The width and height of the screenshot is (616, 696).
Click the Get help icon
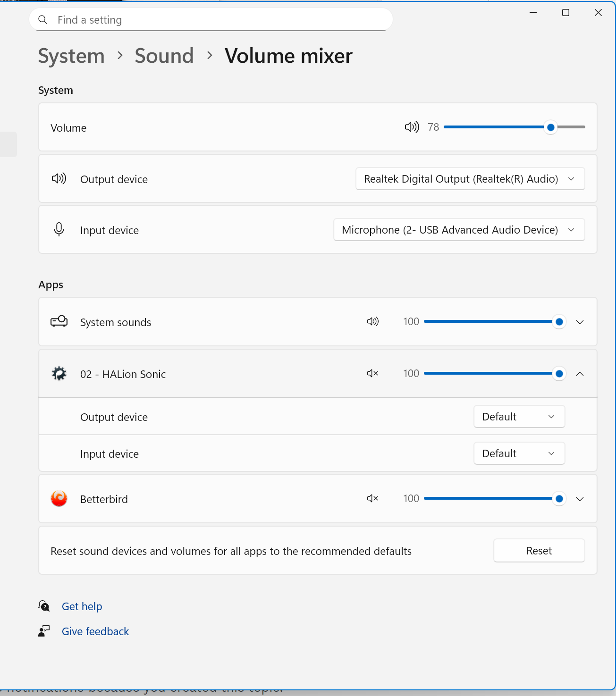44,606
